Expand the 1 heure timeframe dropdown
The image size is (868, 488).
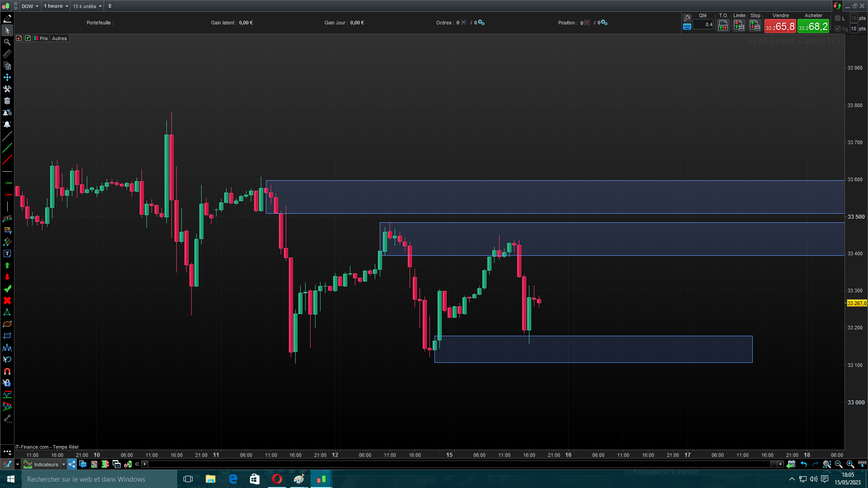click(x=56, y=6)
